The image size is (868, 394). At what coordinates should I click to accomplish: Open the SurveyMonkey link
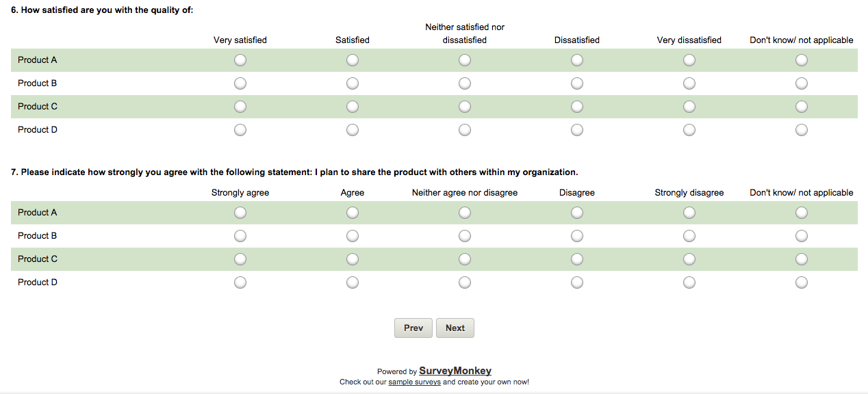[455, 371]
